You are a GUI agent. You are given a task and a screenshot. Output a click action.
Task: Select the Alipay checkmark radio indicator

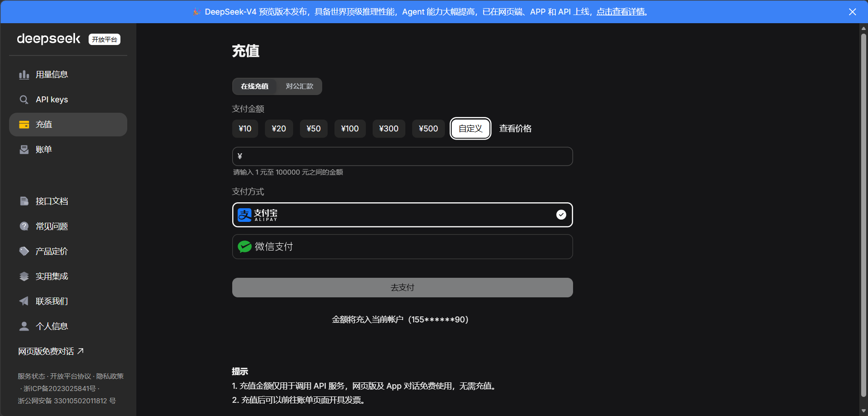point(561,215)
